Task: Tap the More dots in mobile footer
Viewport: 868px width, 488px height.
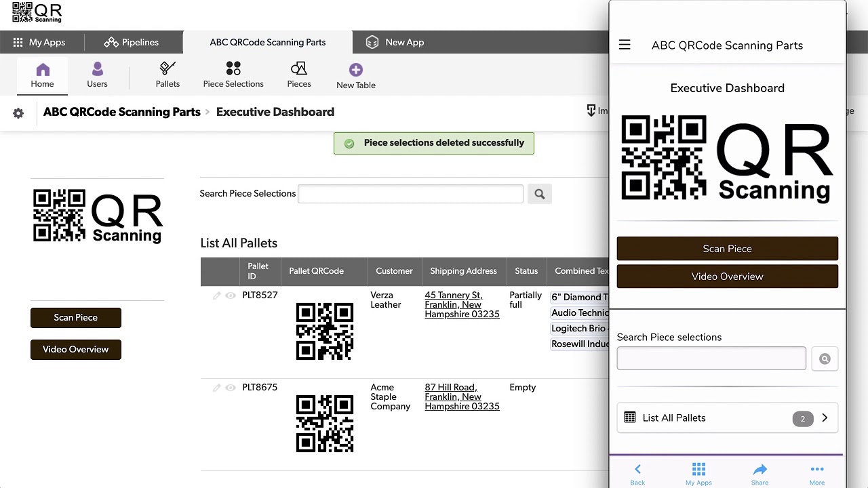Action: click(x=817, y=474)
